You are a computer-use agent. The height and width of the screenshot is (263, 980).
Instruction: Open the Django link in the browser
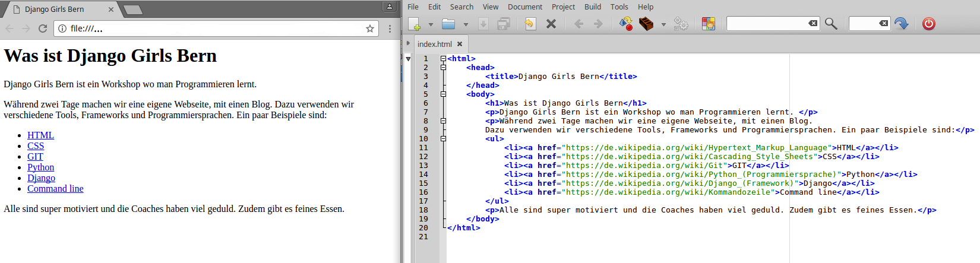(41, 178)
